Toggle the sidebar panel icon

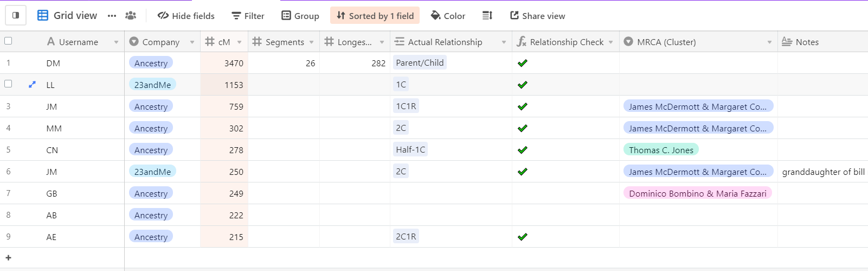(x=16, y=16)
